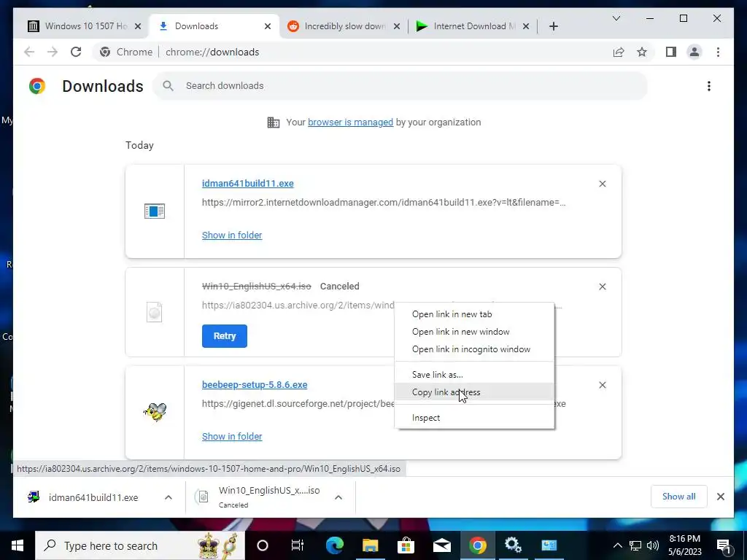The image size is (747, 560).
Task: Choose Open link in new tab
Action: pos(474,314)
